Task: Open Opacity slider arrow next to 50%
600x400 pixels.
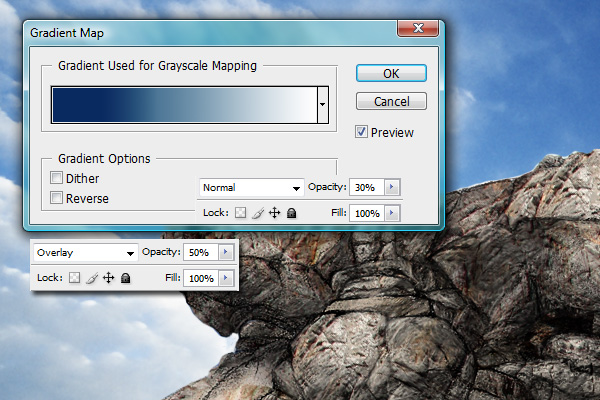Action: [226, 252]
